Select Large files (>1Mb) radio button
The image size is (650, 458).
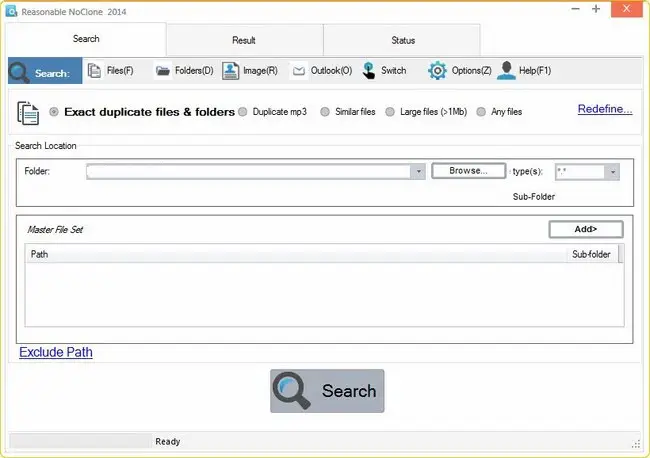coord(390,112)
